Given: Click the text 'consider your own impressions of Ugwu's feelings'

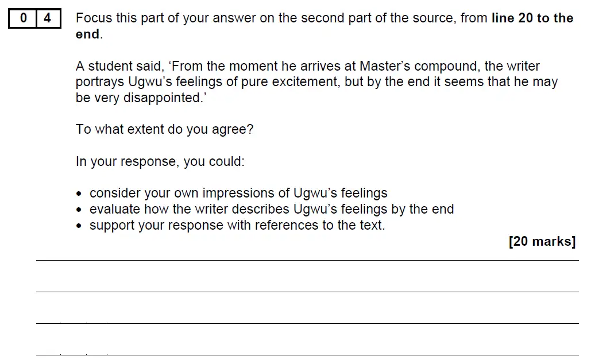Looking at the screenshot, I should click(x=238, y=193).
